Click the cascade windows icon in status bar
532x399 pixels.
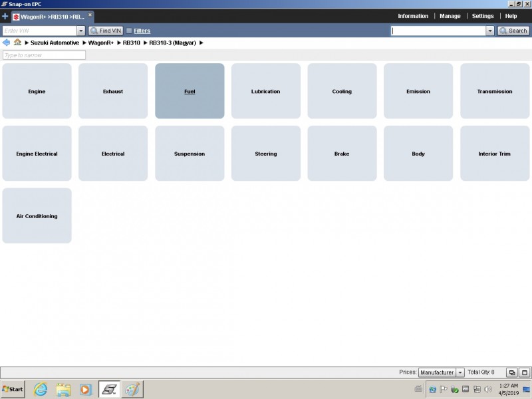coord(511,372)
